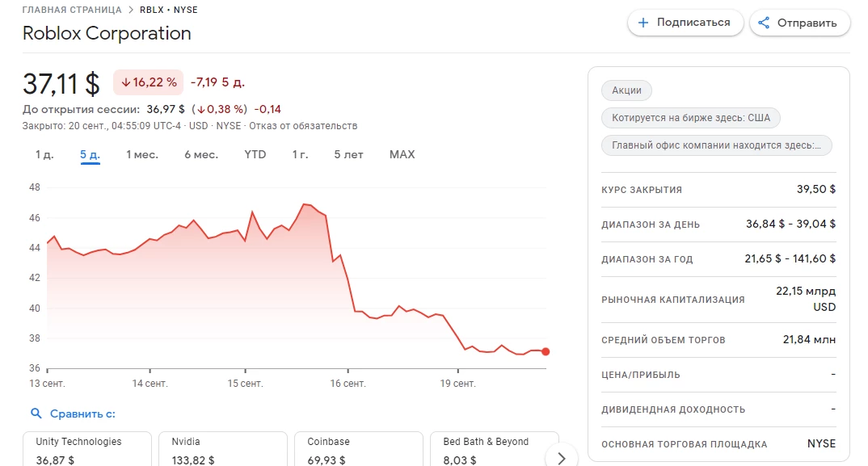Click the 37,11 $ current price

pyautogui.click(x=61, y=84)
